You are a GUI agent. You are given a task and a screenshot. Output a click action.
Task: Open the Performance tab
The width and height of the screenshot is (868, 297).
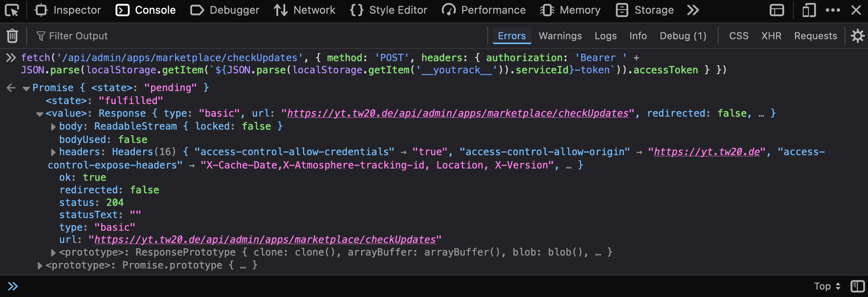(484, 10)
